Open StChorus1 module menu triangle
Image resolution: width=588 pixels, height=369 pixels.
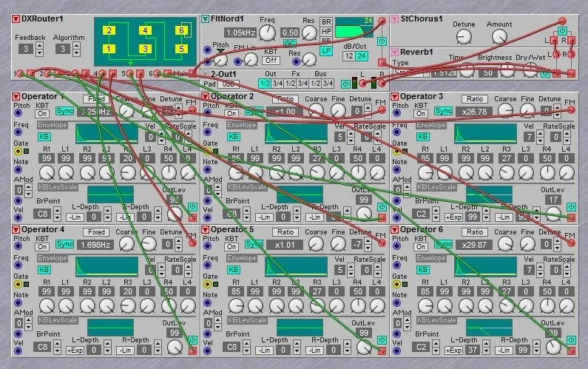click(x=394, y=18)
